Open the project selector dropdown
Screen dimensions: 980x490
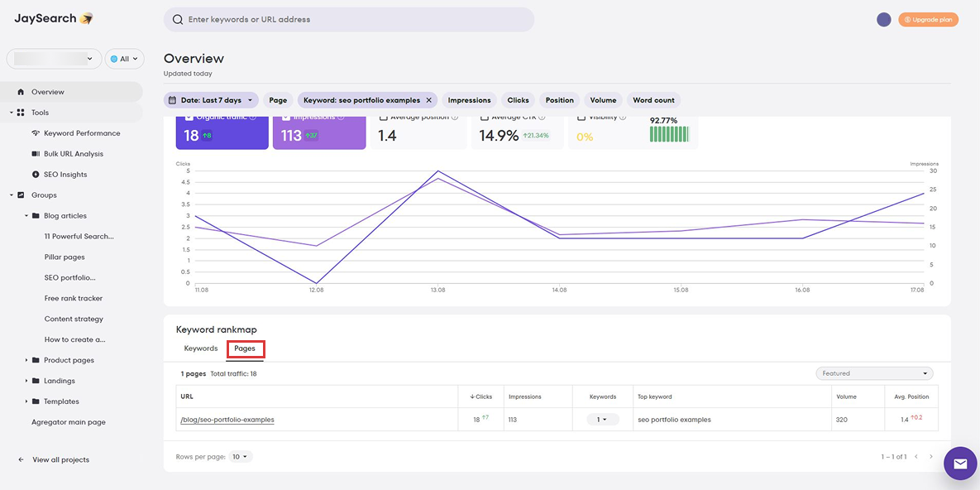pyautogui.click(x=54, y=59)
